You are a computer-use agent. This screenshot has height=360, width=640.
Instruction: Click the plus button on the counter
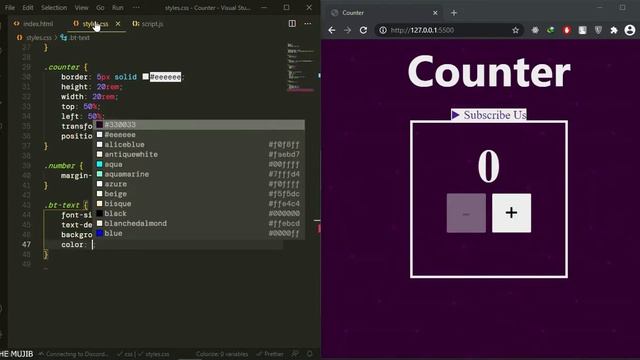tap(511, 213)
